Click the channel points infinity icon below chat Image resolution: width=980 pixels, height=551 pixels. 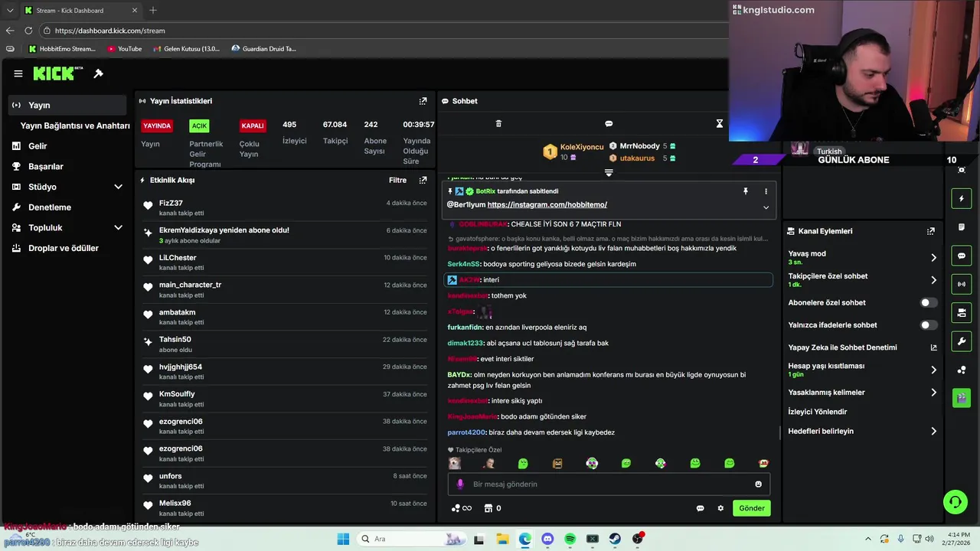462,508
